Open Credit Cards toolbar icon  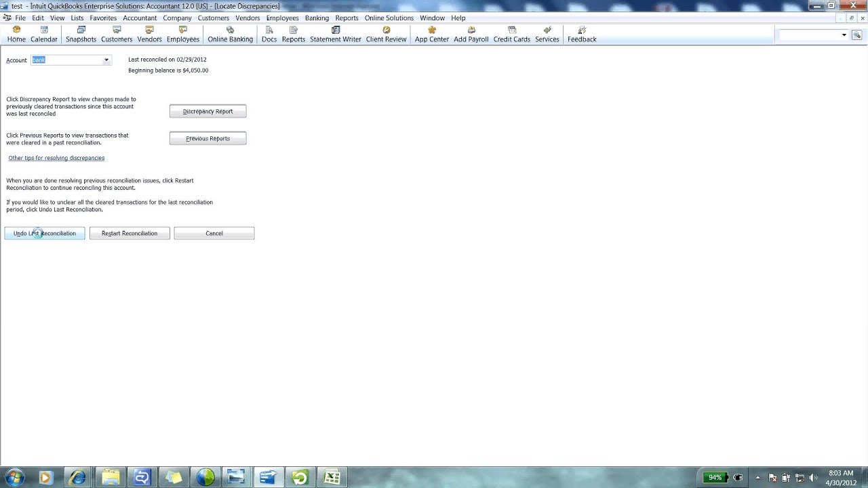point(512,35)
